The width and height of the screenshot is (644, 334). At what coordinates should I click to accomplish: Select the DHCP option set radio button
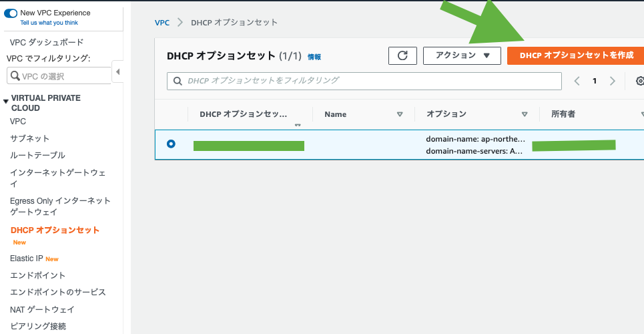(x=172, y=144)
